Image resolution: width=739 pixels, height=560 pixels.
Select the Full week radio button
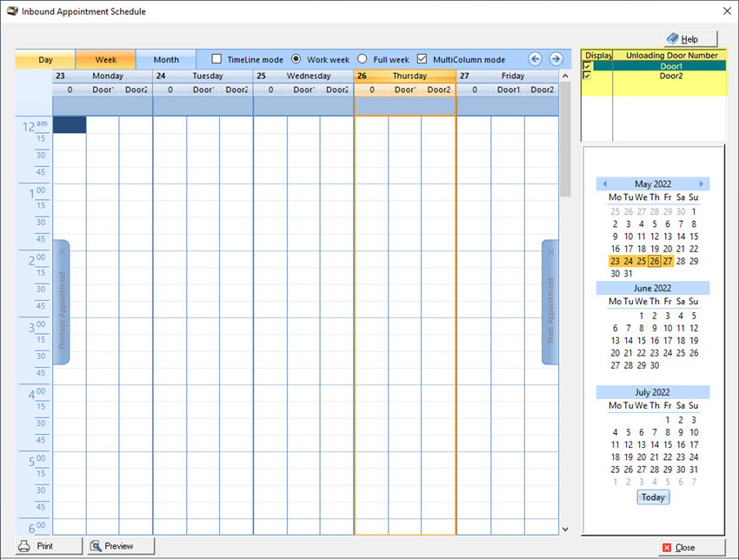click(363, 59)
